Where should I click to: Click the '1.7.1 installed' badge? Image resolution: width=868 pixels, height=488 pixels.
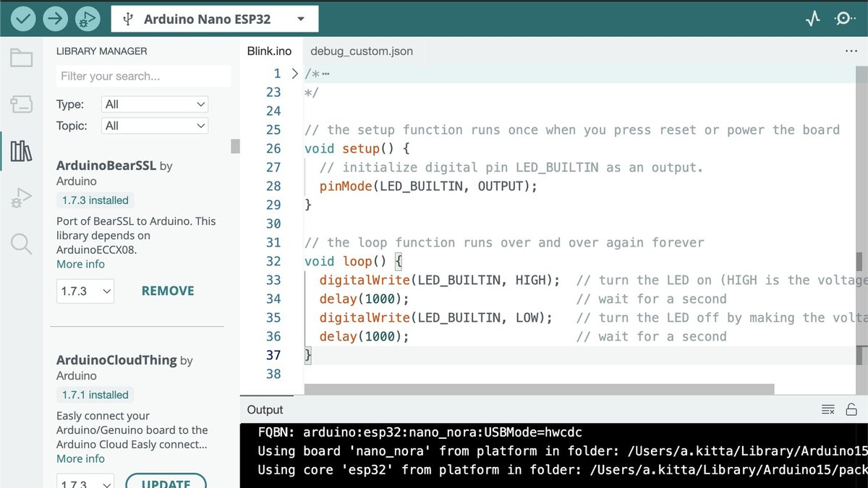click(x=95, y=395)
